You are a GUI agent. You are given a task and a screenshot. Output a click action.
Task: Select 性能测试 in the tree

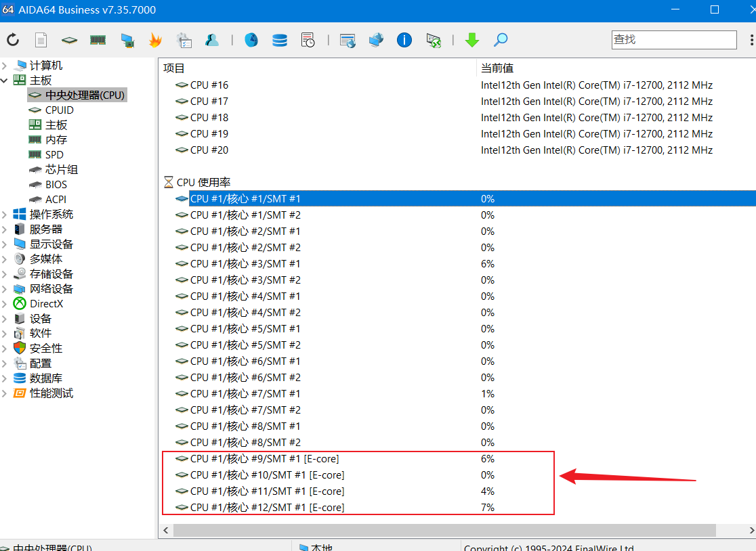(51, 393)
